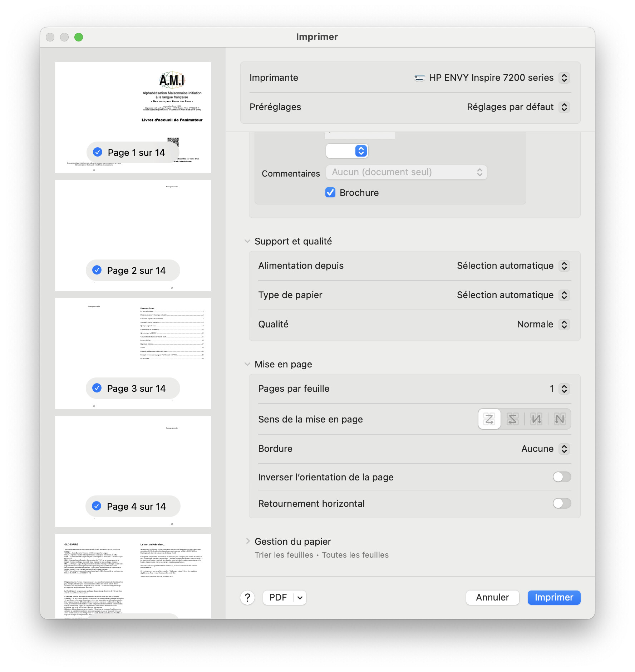Click the help question mark button

pyautogui.click(x=247, y=597)
